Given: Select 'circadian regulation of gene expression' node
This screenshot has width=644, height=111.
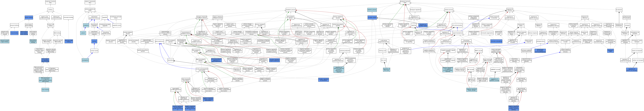Looking at the screenshot, I should tap(275, 60).
